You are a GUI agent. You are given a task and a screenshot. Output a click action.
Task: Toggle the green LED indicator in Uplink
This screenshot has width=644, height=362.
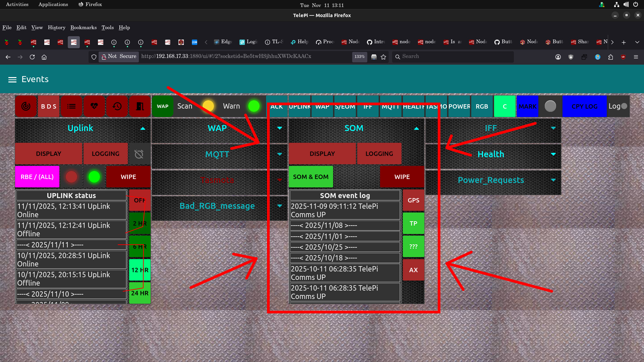coord(94,177)
